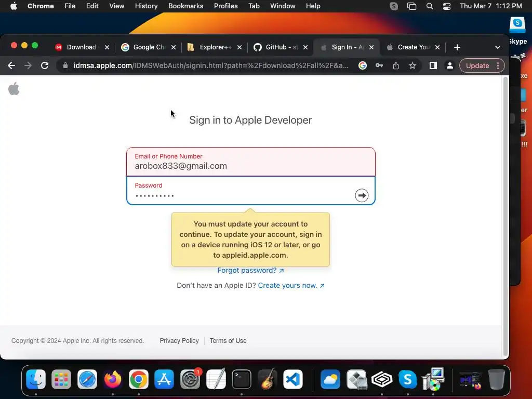532x399 pixels.
Task: Open the Forgot password link
Action: coord(250,270)
